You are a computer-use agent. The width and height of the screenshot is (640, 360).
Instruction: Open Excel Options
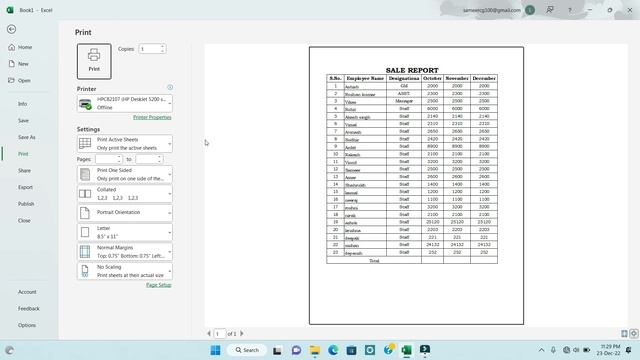coord(27,325)
